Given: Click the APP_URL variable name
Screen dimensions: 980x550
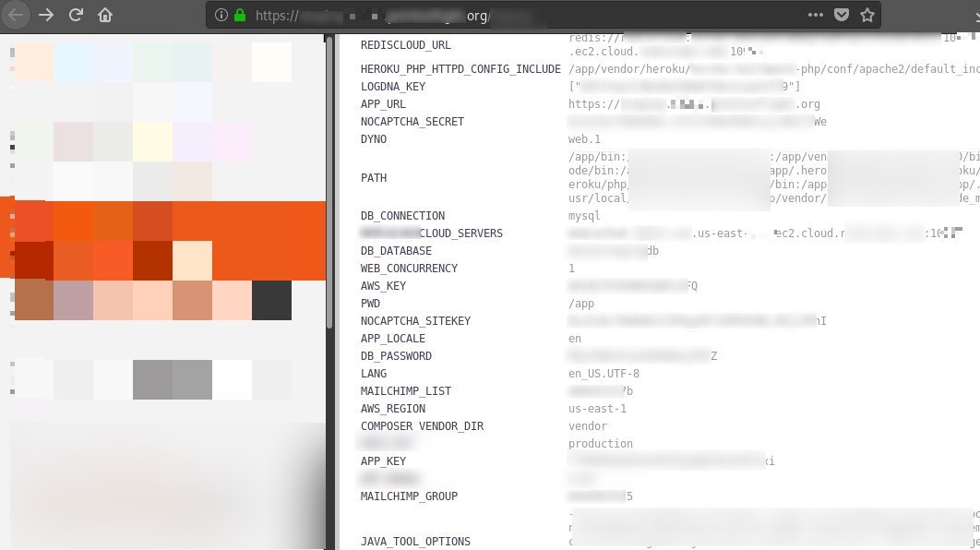Looking at the screenshot, I should click(x=383, y=103).
